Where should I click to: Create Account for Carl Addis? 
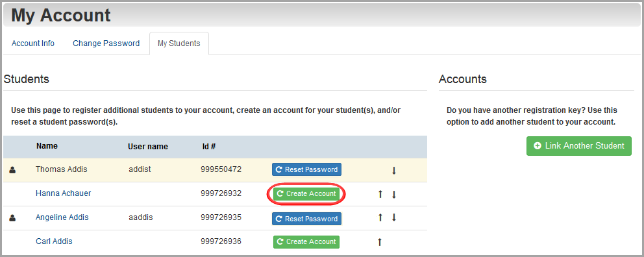(x=306, y=242)
